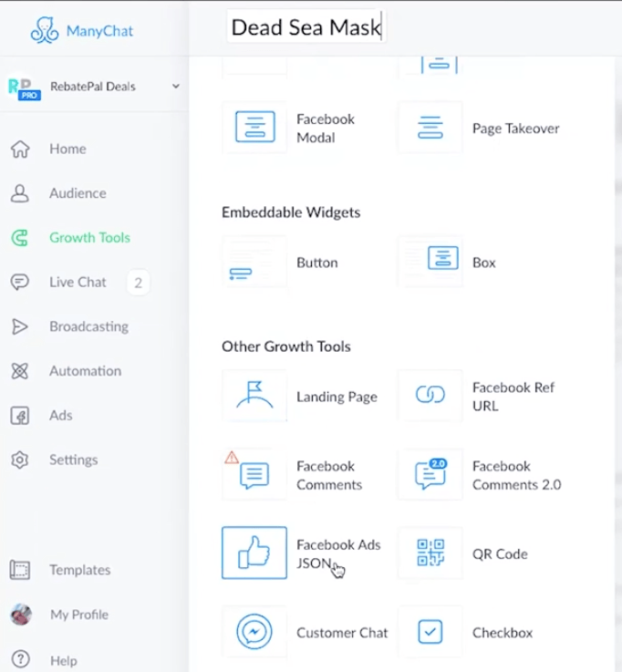Click the red warning triangle on Facebook Comments
This screenshot has height=672, width=622.
[232, 458]
